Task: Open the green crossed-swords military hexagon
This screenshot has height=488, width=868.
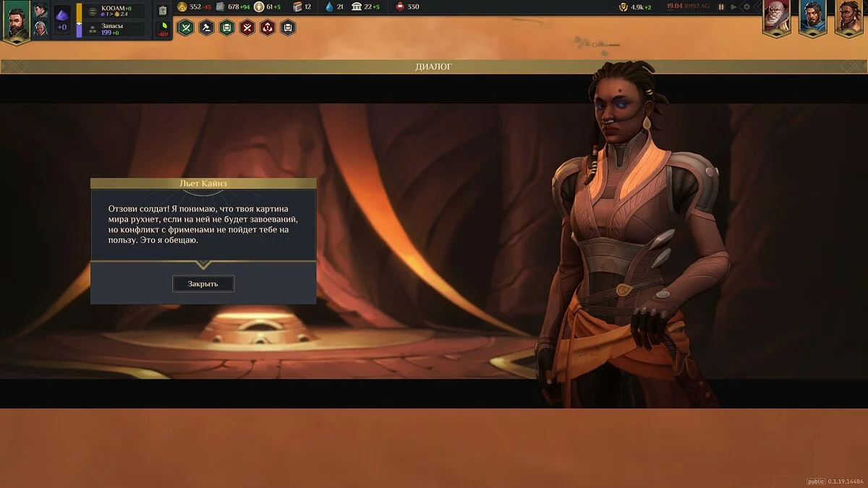Action: coord(186,28)
